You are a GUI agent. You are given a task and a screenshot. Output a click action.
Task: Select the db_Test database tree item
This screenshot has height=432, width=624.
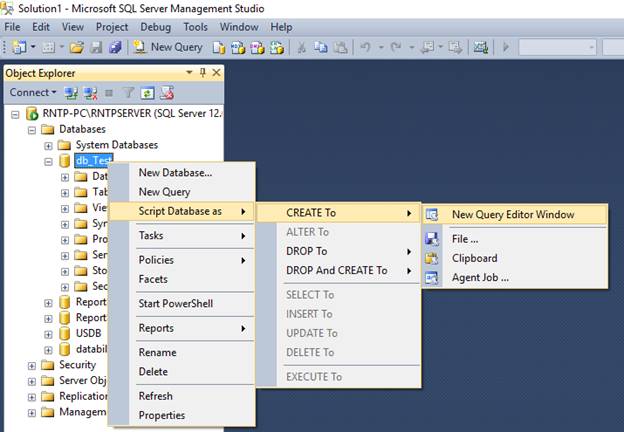(94, 160)
